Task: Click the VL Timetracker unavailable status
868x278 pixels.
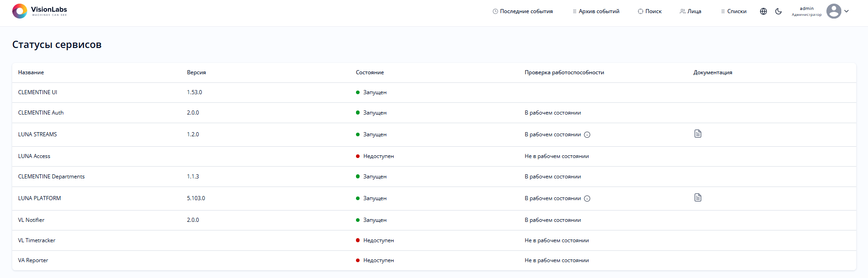Action: pos(378,240)
